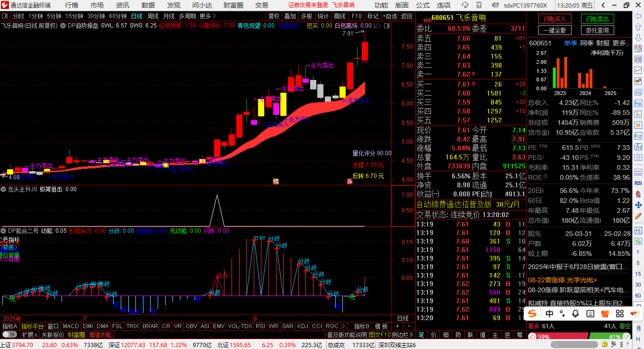This screenshot has width=644, height=349.
Task: Select the MACD indicator tab
Action: click(x=71, y=326)
